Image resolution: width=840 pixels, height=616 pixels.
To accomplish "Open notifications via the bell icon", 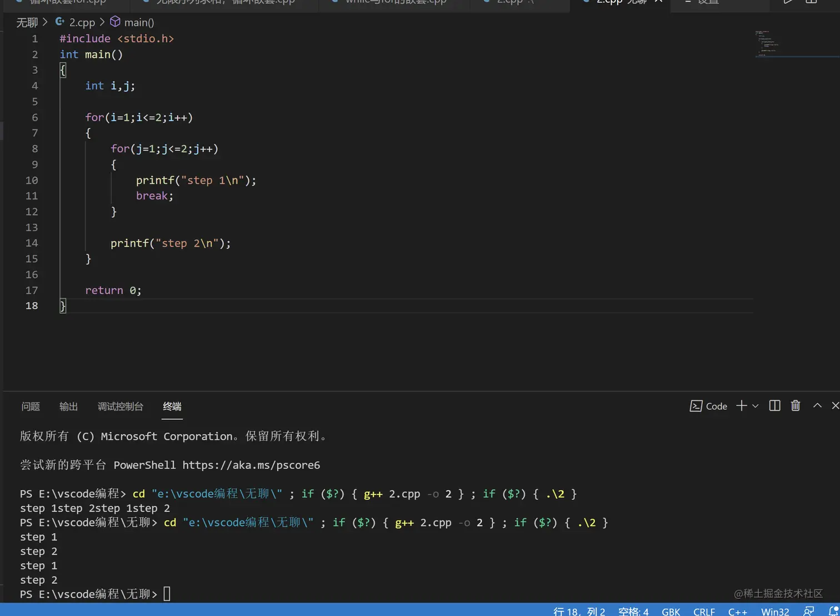I will pyautogui.click(x=833, y=611).
